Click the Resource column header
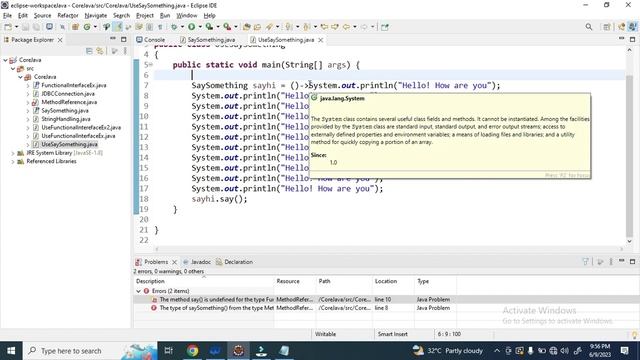 295,281
